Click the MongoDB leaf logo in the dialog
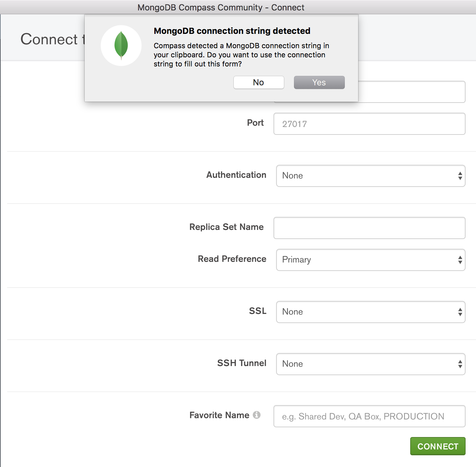Viewport: 476px width, 467px height. (121, 46)
